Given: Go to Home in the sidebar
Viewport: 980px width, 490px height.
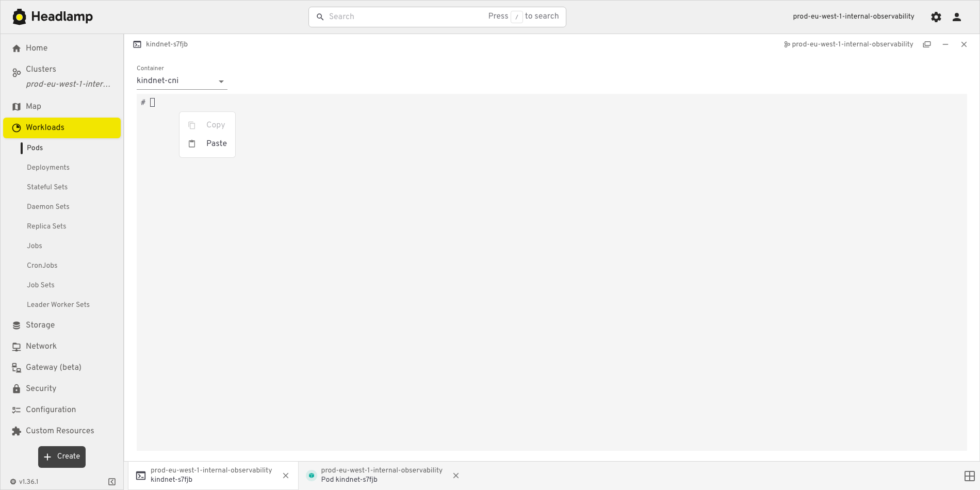Looking at the screenshot, I should coord(62,48).
